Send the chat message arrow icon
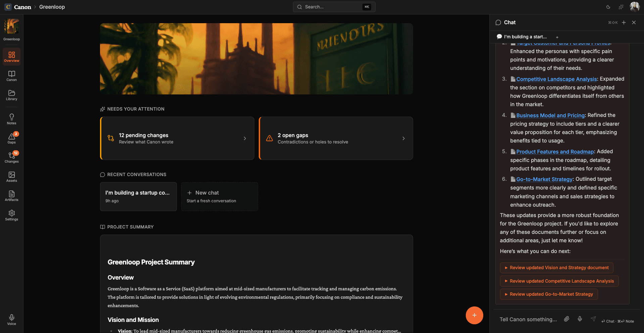Image resolution: width=644 pixels, height=333 pixels. (x=593, y=319)
